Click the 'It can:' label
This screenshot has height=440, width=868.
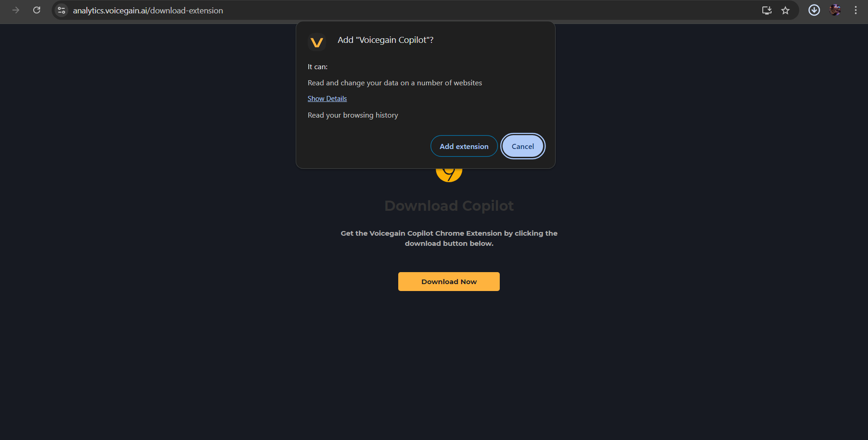point(317,67)
